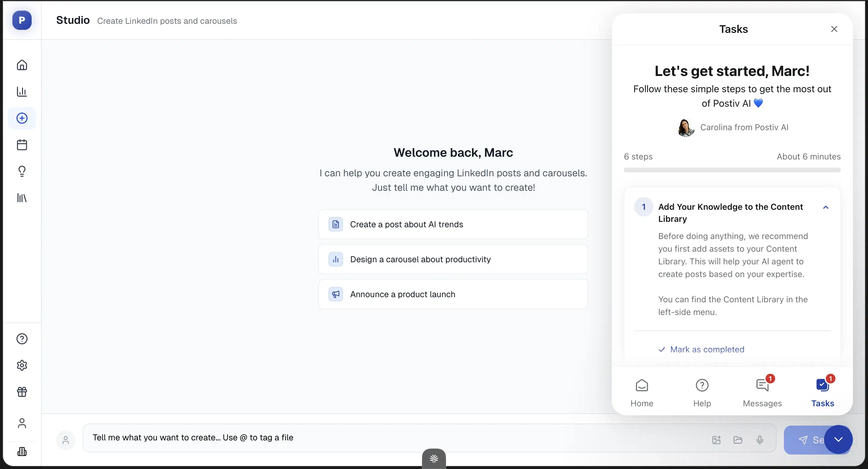Click 'Add Your Knowledge to the Content Library' title
Image resolution: width=868 pixels, height=469 pixels.
(731, 212)
